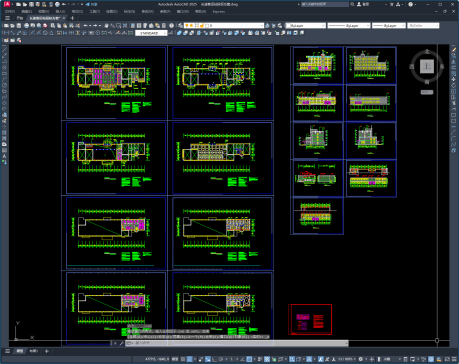Click Undo arrow in Quick Access toolbar
The width and height of the screenshot is (459, 364).
point(64,4)
